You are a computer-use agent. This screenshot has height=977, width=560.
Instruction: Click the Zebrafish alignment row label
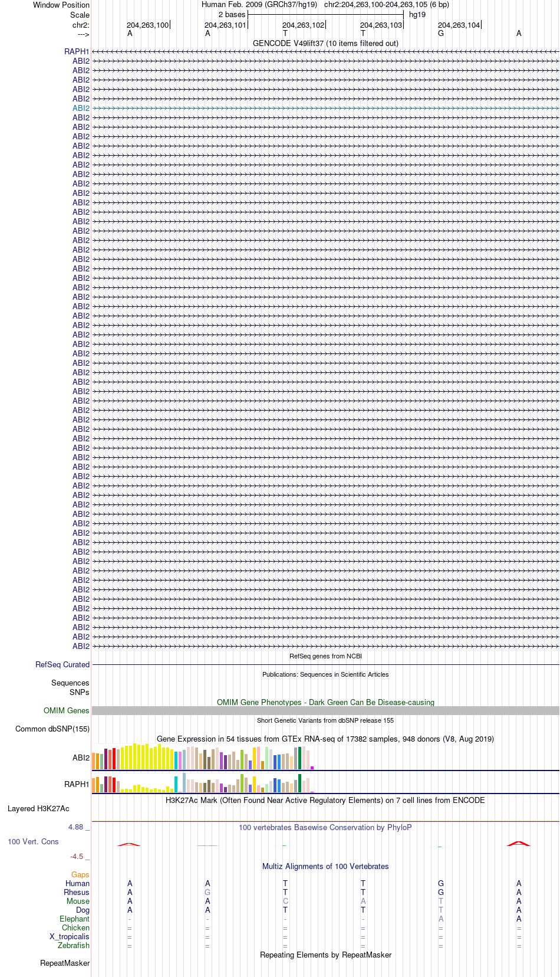pos(74,946)
